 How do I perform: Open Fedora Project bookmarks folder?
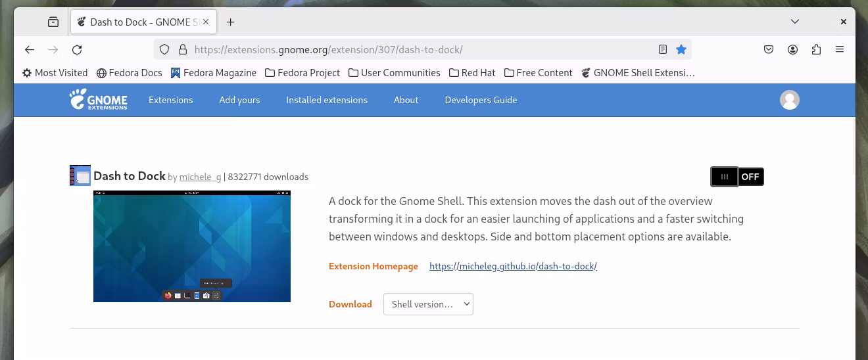302,73
